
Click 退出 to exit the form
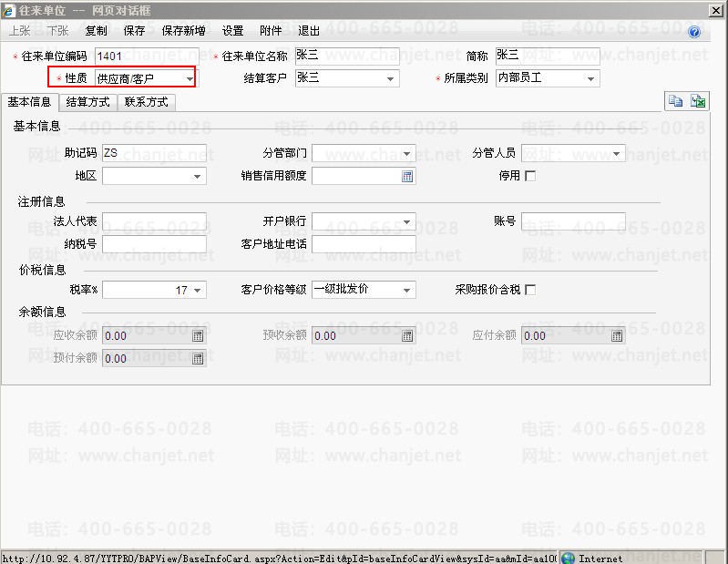[x=309, y=31]
